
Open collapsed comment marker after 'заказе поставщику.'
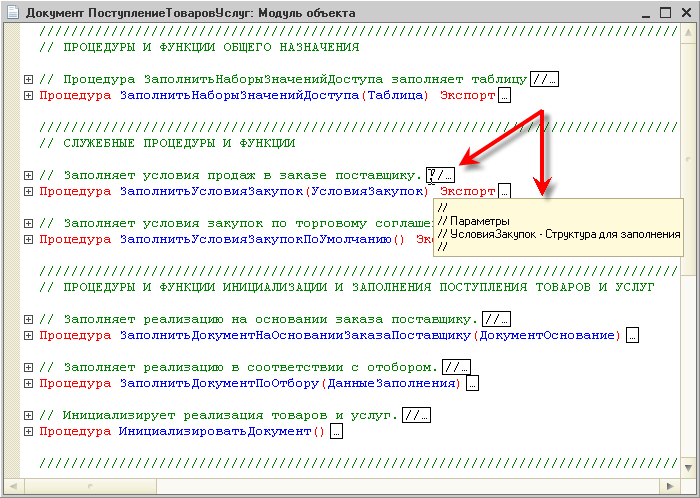pyautogui.click(x=440, y=175)
